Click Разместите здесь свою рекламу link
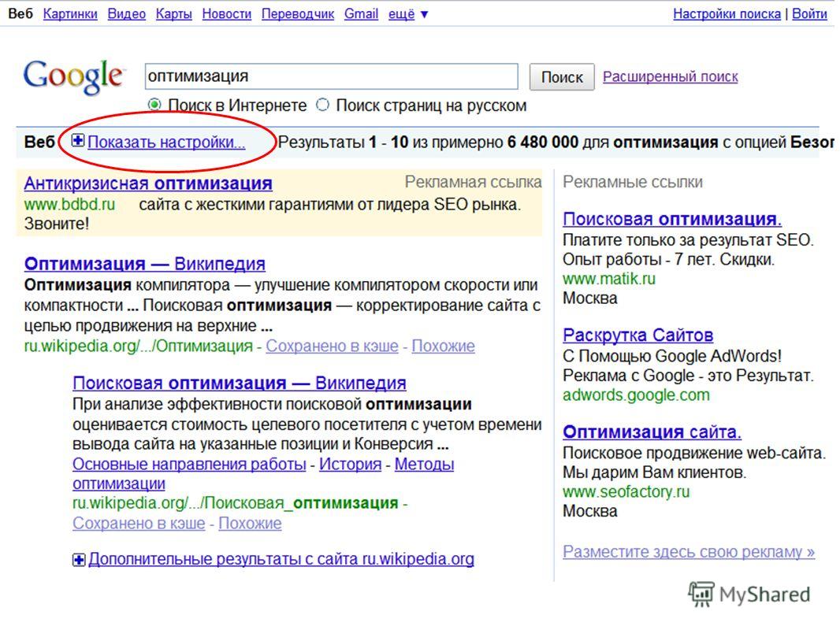840x630 pixels. click(689, 551)
